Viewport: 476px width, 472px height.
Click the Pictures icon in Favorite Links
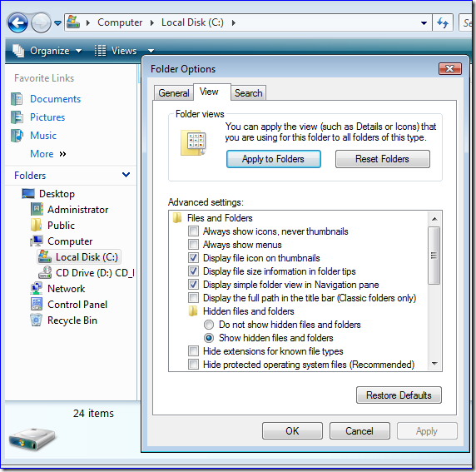pyautogui.click(x=17, y=117)
